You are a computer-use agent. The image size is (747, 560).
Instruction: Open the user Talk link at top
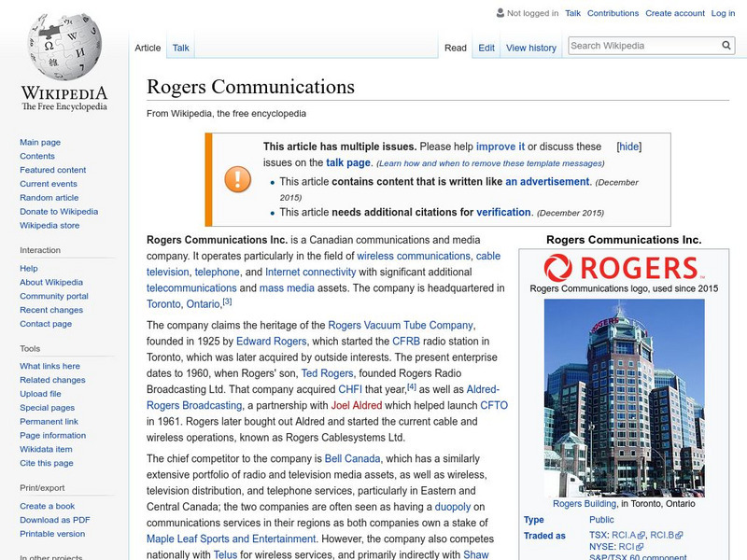[572, 13]
